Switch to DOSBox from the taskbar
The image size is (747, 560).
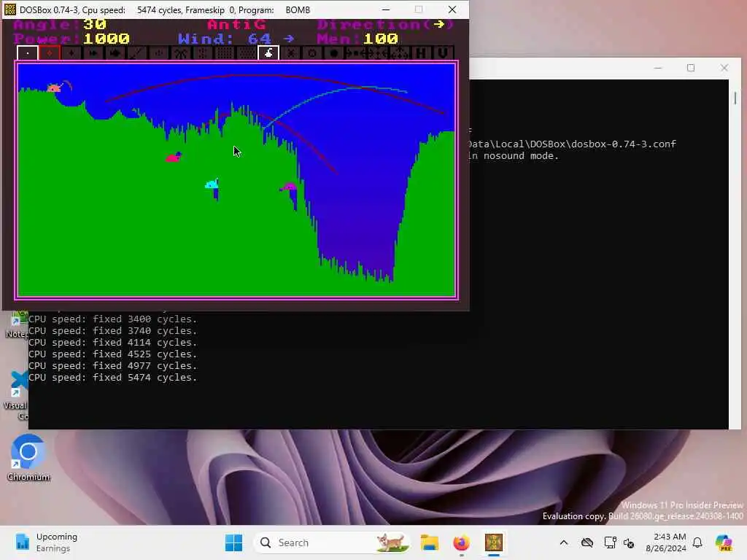[x=494, y=542]
